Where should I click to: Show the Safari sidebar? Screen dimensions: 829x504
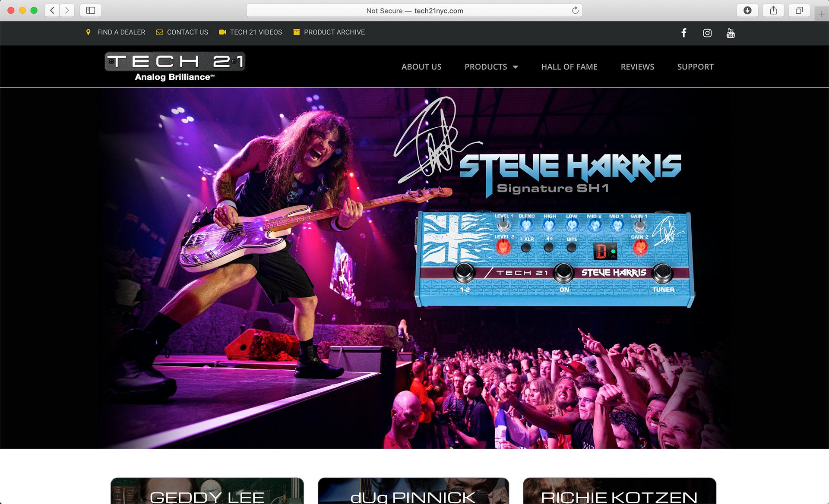(91, 10)
